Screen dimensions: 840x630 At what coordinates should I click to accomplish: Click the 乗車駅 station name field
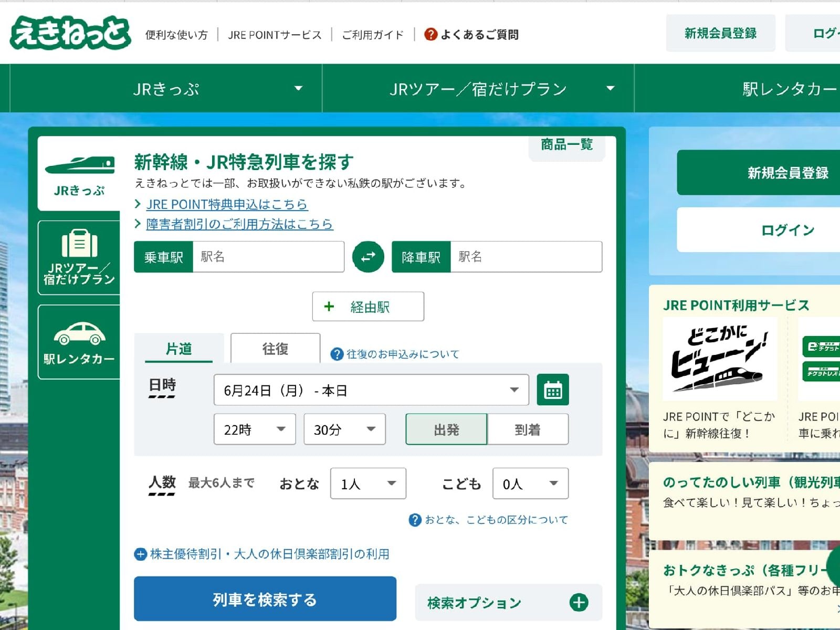pos(268,257)
